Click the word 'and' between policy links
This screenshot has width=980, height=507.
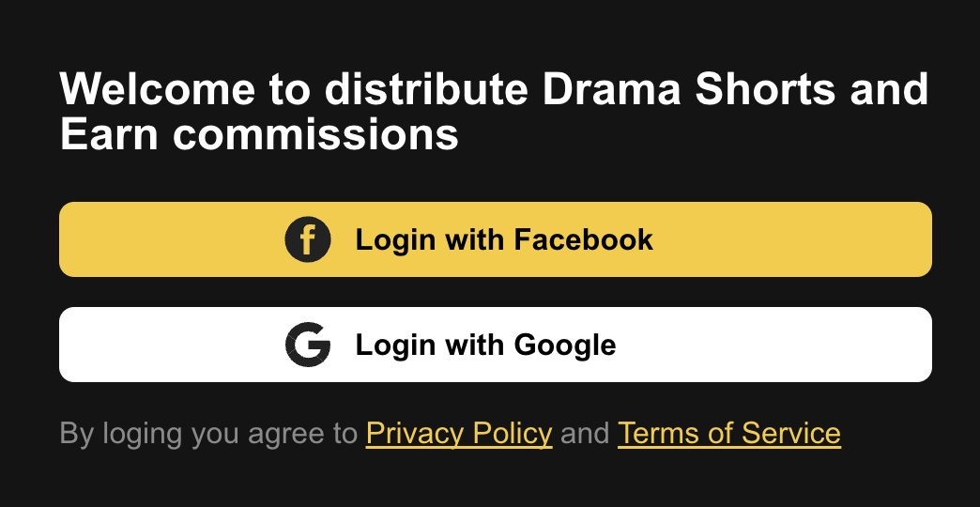pyautogui.click(x=585, y=433)
